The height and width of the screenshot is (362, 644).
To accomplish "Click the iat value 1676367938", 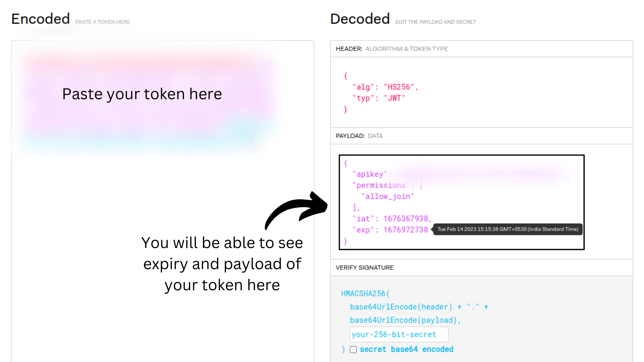I will tap(406, 219).
